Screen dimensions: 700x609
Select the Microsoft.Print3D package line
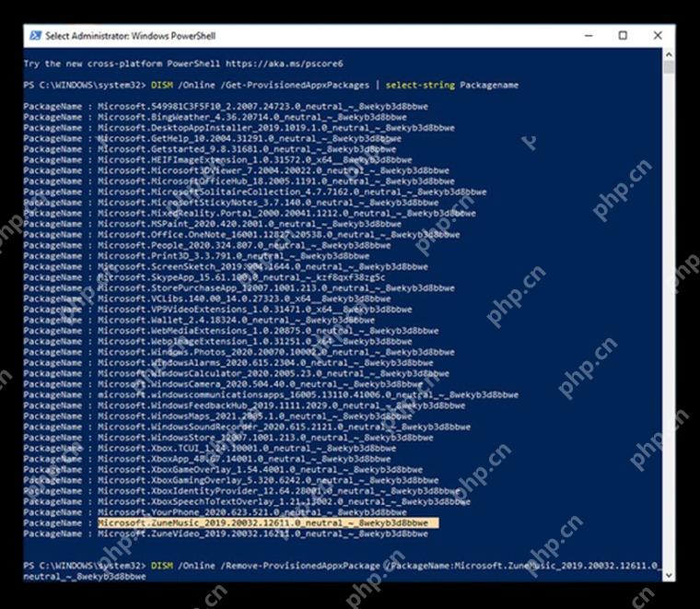point(196,256)
